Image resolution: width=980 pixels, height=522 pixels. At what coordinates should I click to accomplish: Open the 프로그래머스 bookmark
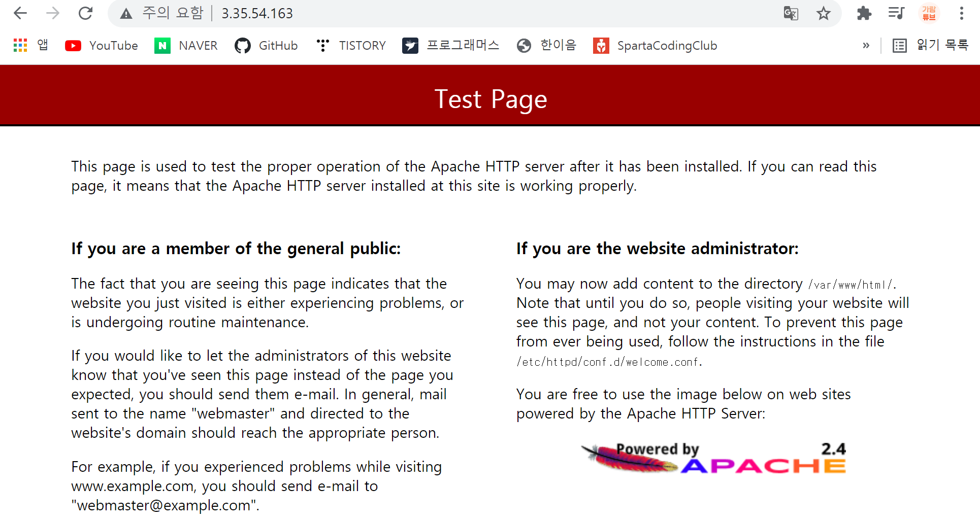pyautogui.click(x=451, y=46)
